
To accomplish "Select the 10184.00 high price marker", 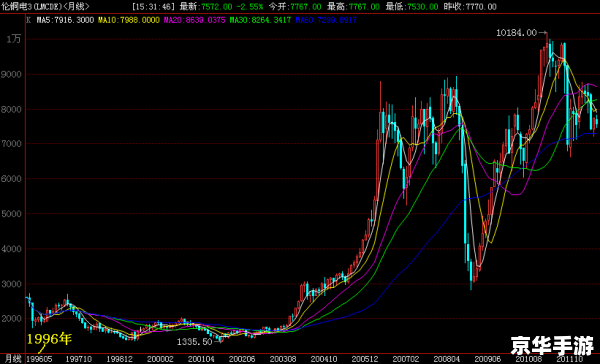I will coord(517,33).
